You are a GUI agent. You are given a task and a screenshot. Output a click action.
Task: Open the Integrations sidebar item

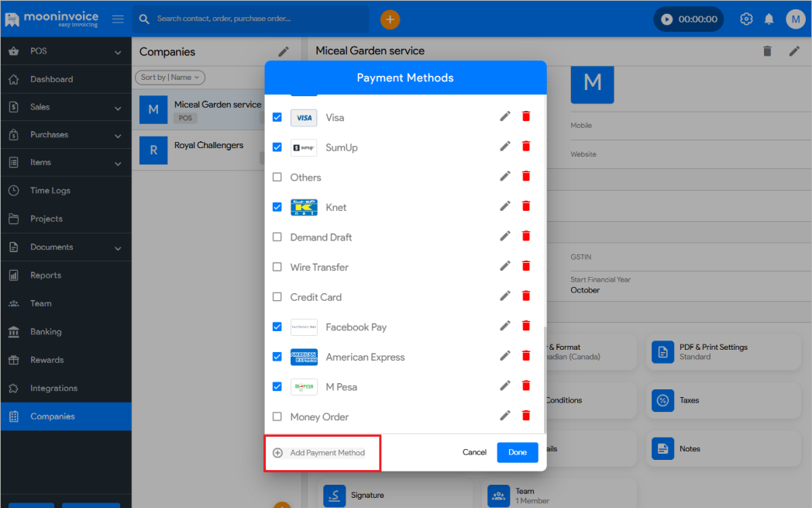(x=53, y=388)
